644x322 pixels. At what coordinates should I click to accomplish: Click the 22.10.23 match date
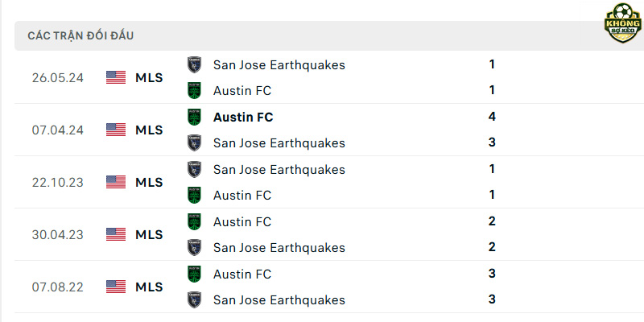pyautogui.click(x=57, y=183)
